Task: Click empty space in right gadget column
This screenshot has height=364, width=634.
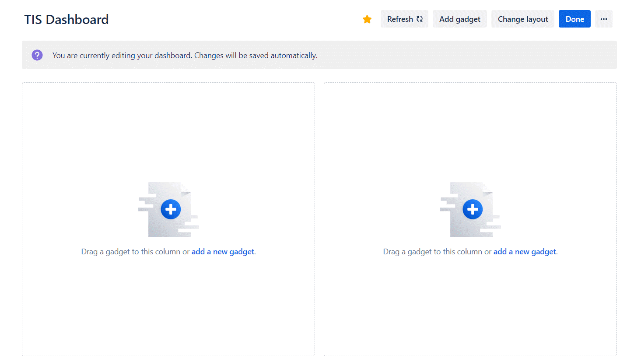Action: click(470, 131)
